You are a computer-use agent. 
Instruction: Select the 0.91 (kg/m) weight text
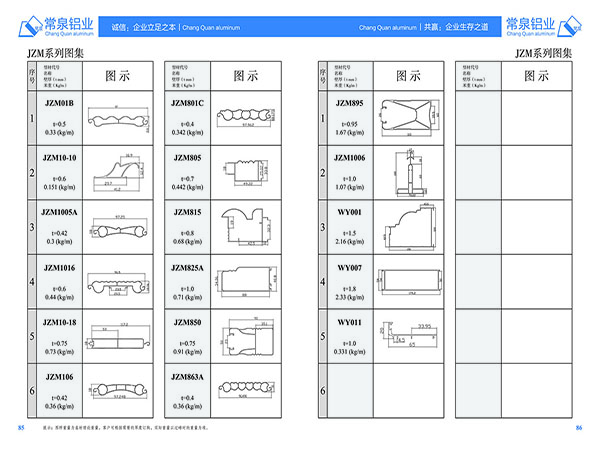click(187, 352)
